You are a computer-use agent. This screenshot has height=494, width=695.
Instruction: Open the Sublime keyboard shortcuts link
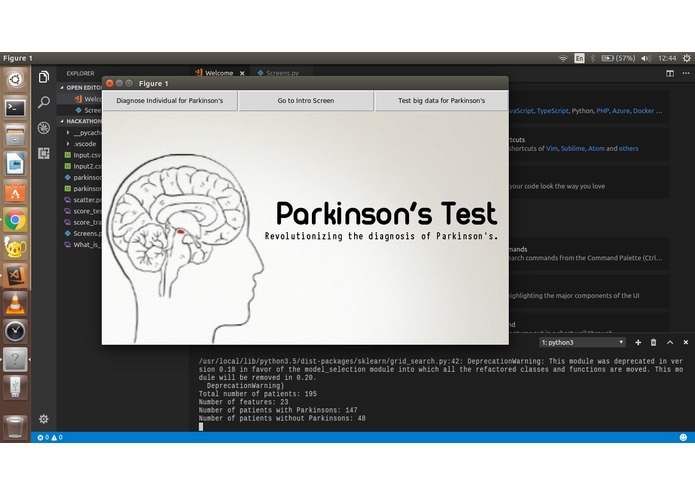pos(573,148)
